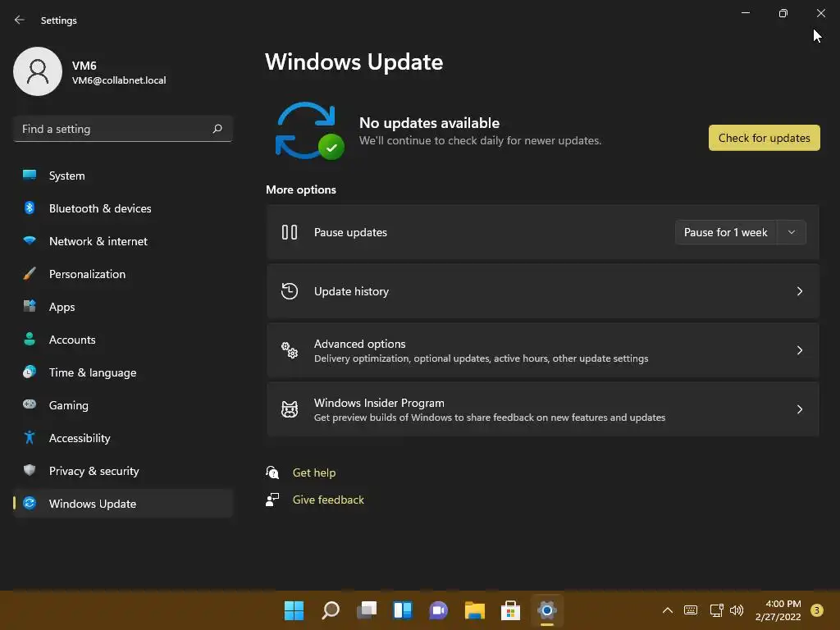Screen dimensions: 840x630
Task: Click the Windows Insider Program cat icon
Action: click(290, 409)
